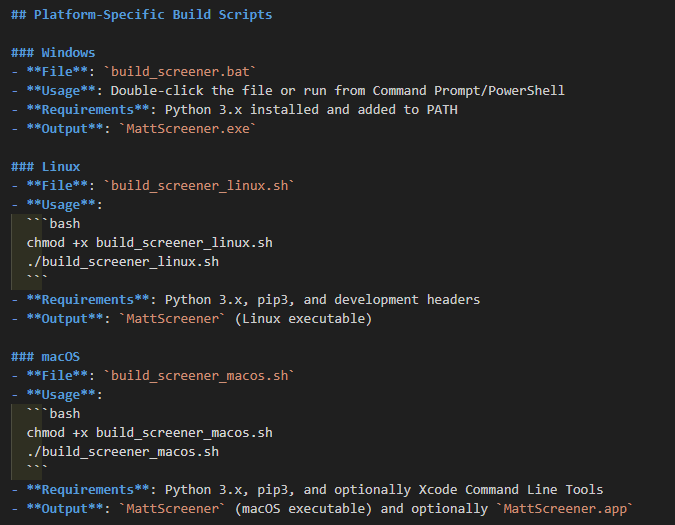Click the '```bash' fence in the Linux section
Image resolution: width=675 pixels, height=525 pixels.
tap(53, 223)
